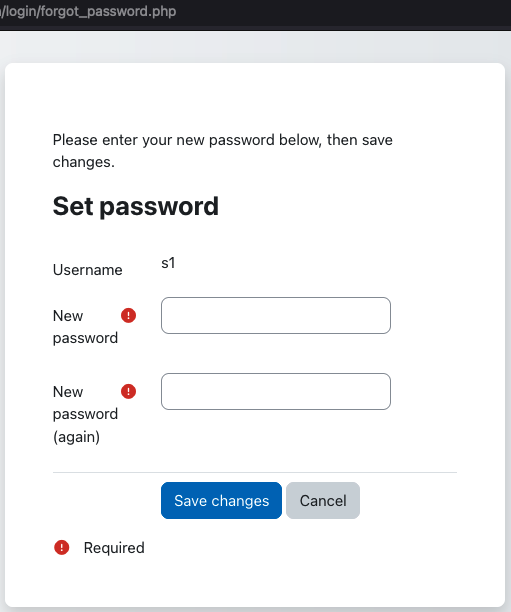Click the red exclamation icon next to Required legend
This screenshot has height=612, width=511.
pyautogui.click(x=62, y=548)
